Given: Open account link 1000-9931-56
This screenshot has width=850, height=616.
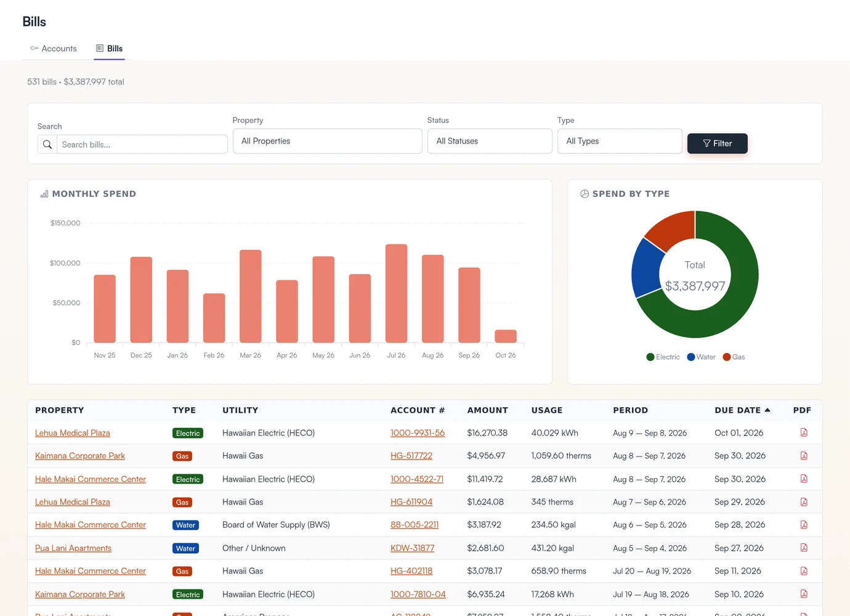Looking at the screenshot, I should [418, 433].
